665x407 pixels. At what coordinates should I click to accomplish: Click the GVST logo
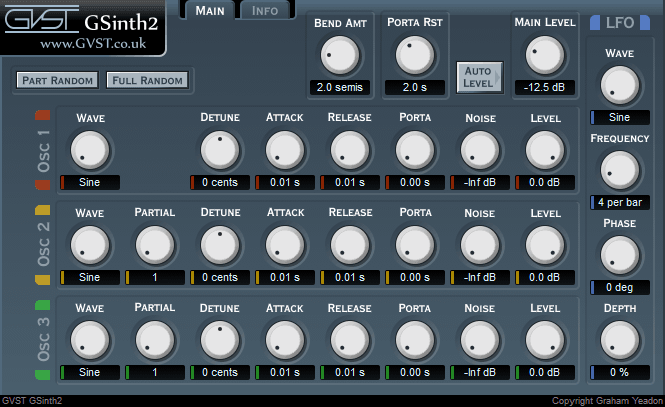[x=42, y=19]
